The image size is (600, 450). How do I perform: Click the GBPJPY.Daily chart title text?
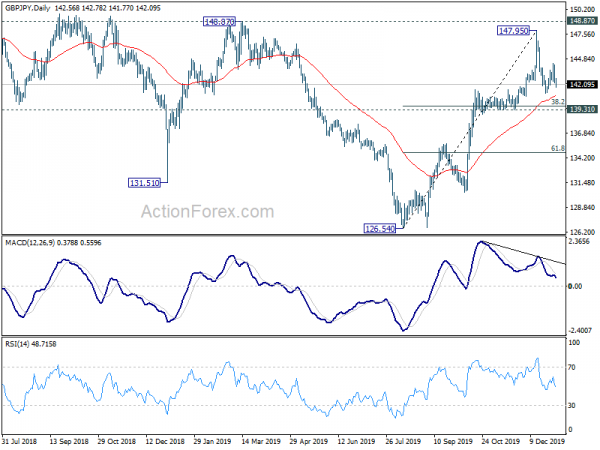[x=28, y=8]
